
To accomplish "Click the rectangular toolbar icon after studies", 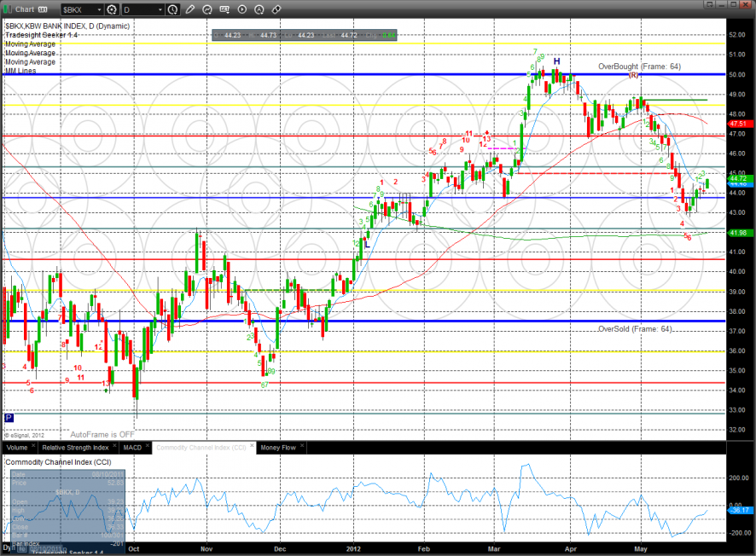I will (x=225, y=10).
